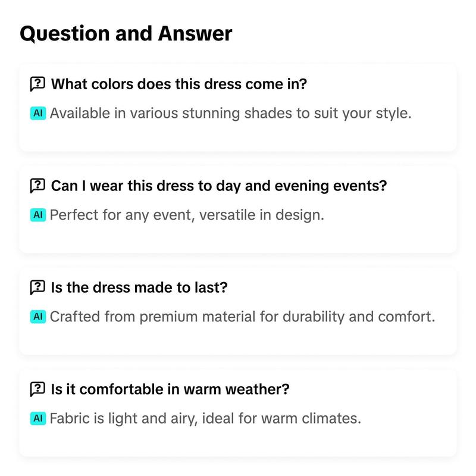This screenshot has width=476, height=476.
Task: Click AI badge next to 'Available in various'
Action: coord(38,113)
